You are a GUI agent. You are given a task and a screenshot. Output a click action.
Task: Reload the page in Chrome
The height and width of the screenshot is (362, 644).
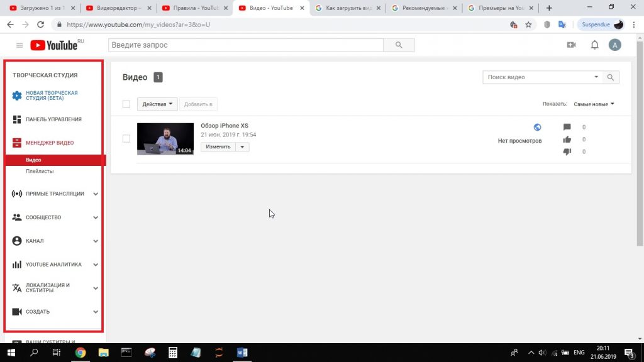pyautogui.click(x=40, y=25)
